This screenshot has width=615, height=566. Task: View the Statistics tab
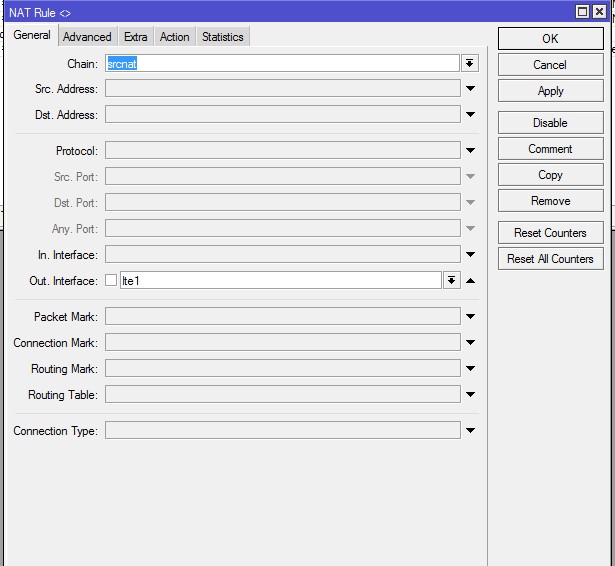(223, 36)
